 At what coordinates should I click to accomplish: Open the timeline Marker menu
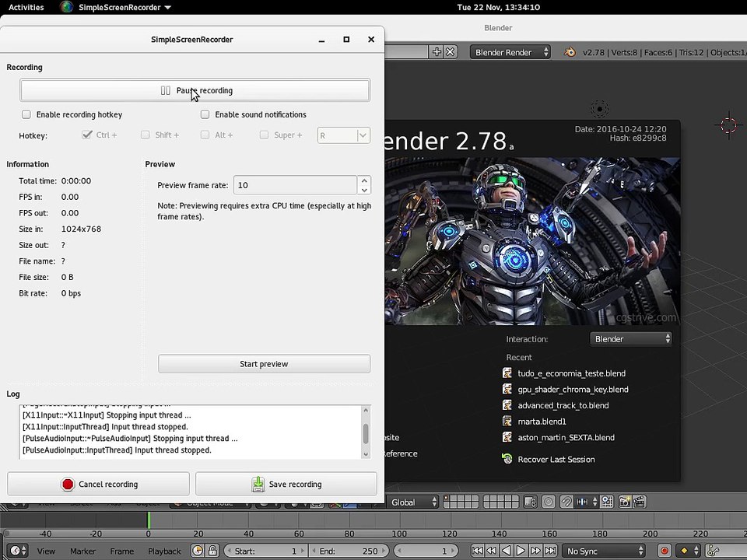83,551
